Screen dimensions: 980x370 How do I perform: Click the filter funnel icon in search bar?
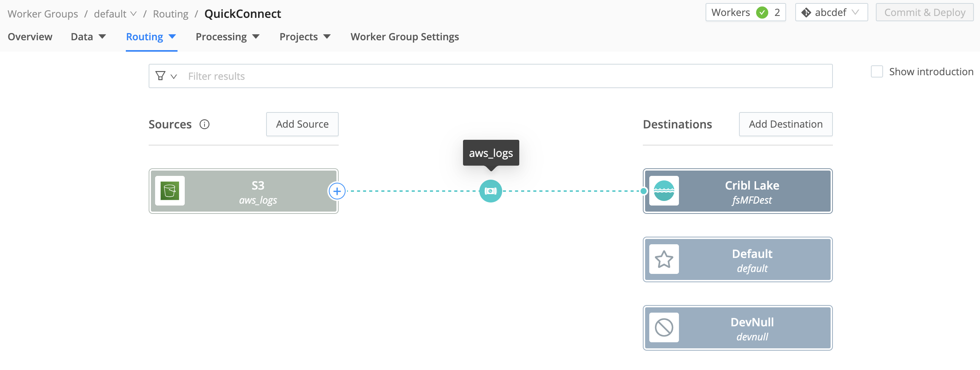click(x=160, y=76)
